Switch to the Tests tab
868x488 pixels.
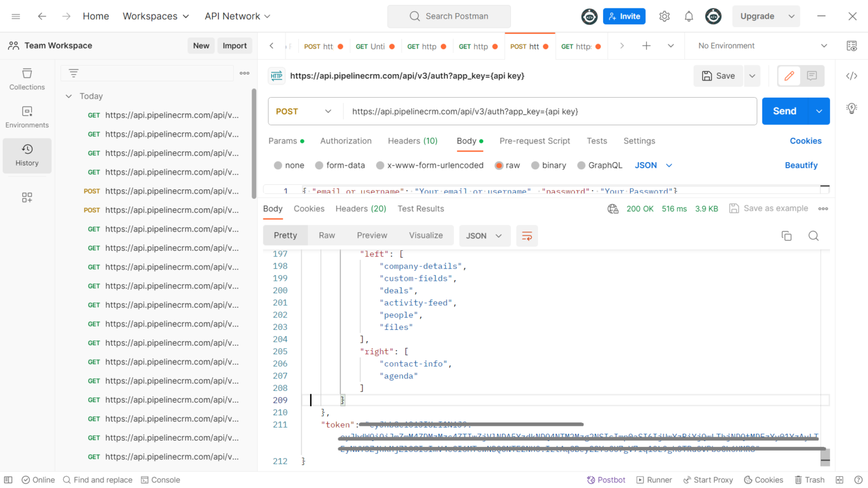pyautogui.click(x=597, y=141)
